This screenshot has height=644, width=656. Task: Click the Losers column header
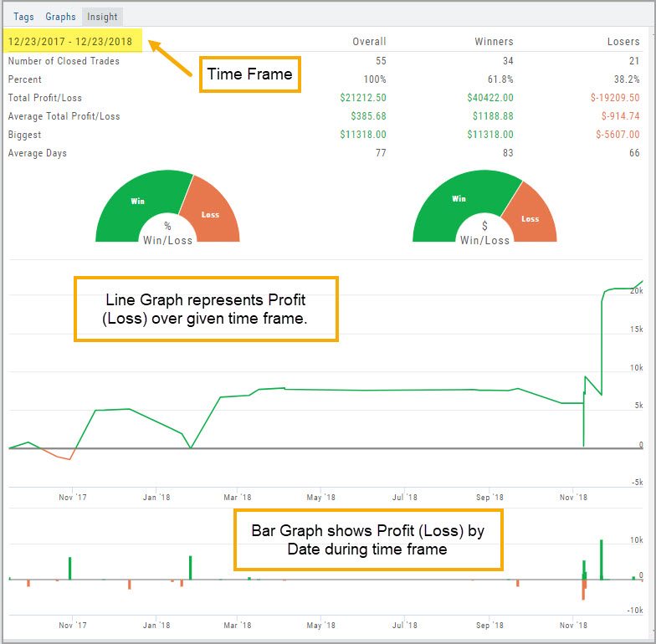click(623, 42)
